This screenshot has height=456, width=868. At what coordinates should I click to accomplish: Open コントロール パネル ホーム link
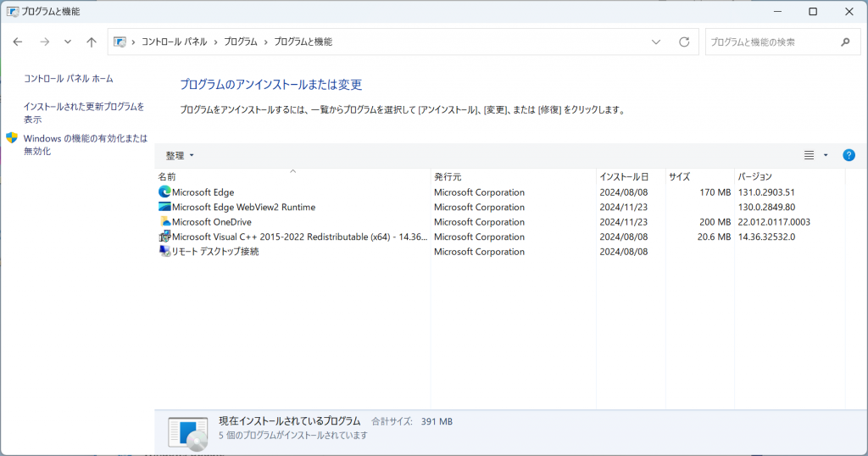click(x=68, y=79)
